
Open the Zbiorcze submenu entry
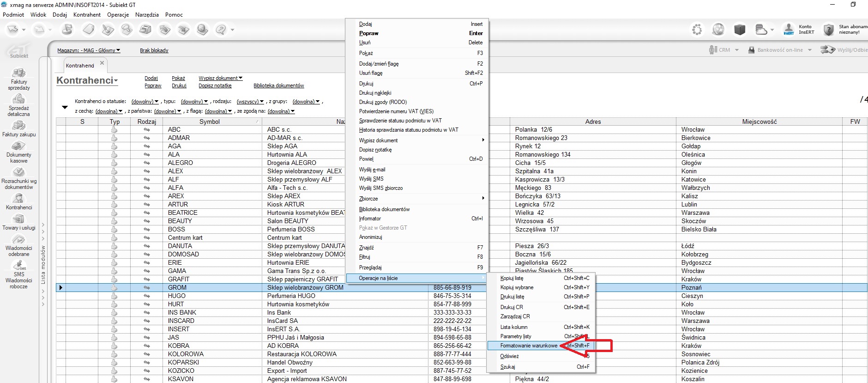tap(416, 199)
